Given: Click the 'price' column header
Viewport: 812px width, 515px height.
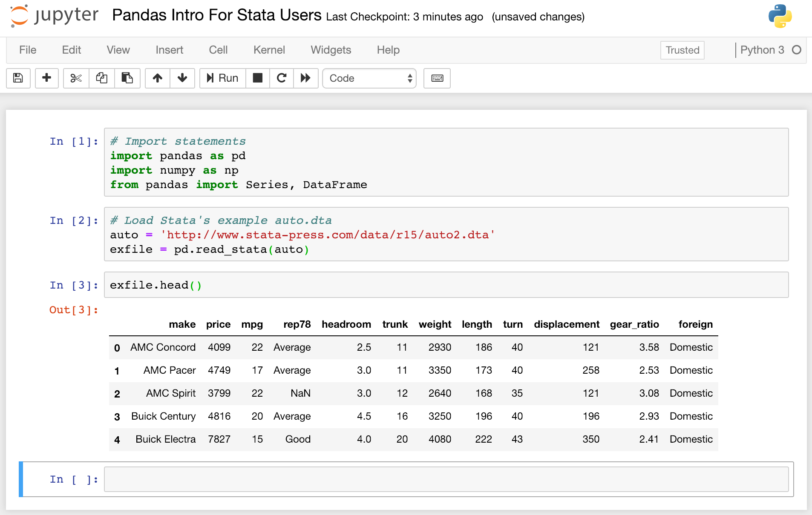Looking at the screenshot, I should point(218,324).
